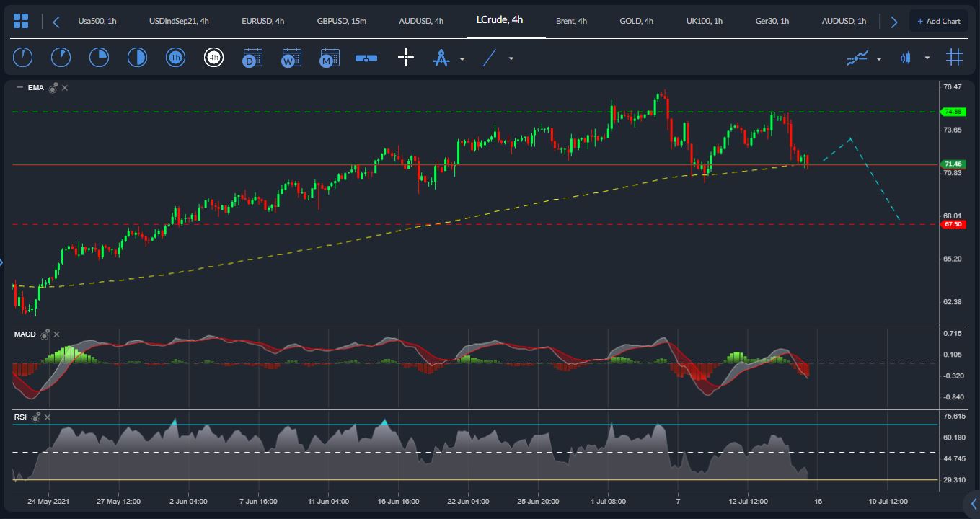
Task: Select the 1h timeframe icon
Action: [175, 58]
